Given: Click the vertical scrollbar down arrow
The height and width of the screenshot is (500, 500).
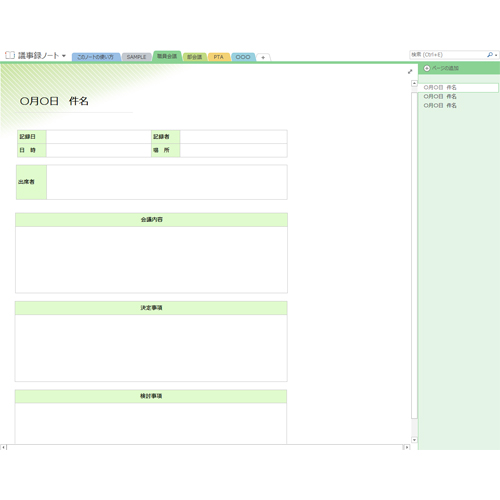Looking at the screenshot, I should [x=414, y=440].
